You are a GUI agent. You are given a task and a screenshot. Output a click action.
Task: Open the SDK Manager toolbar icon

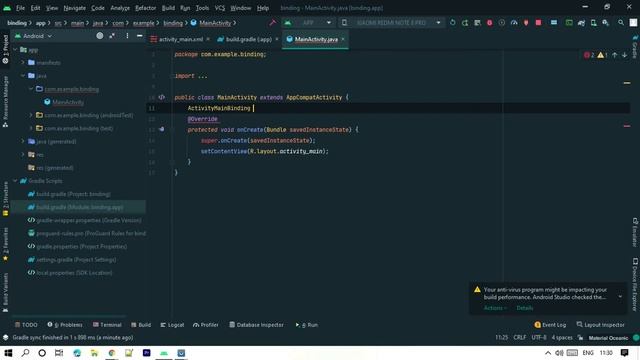click(x=606, y=23)
